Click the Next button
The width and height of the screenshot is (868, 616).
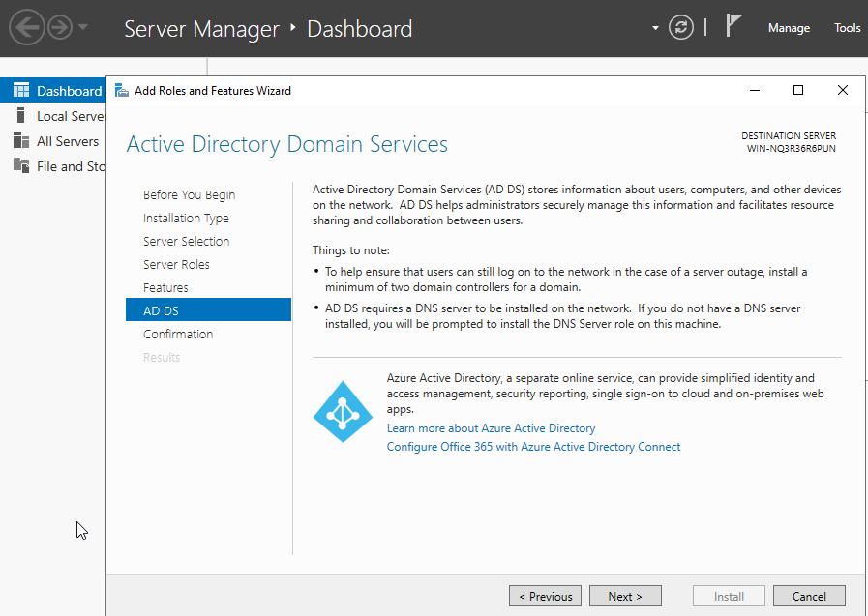tap(625, 596)
